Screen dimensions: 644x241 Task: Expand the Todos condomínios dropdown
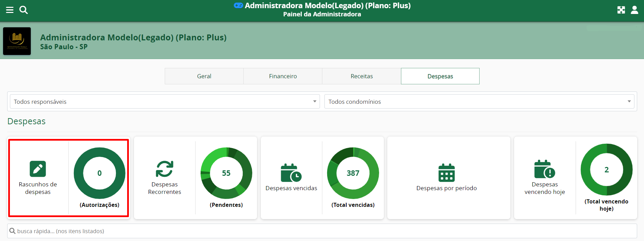[x=479, y=102]
